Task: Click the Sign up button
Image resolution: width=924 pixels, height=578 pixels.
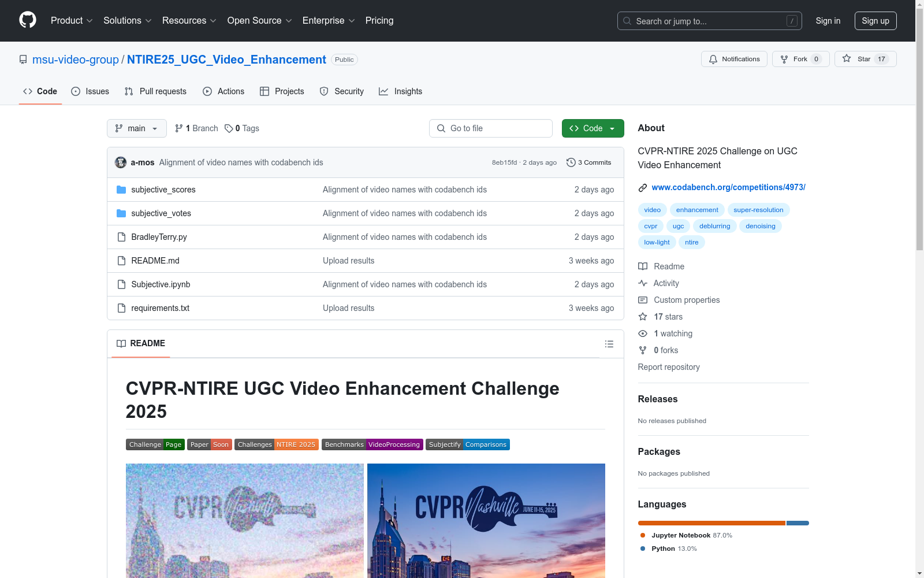Action: pyautogui.click(x=875, y=21)
